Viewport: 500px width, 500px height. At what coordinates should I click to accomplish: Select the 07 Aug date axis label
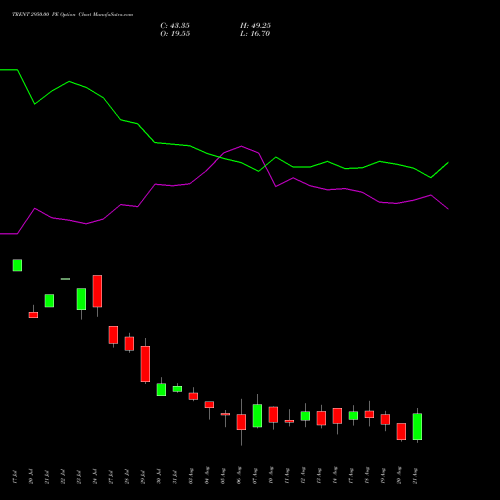pos(255,476)
